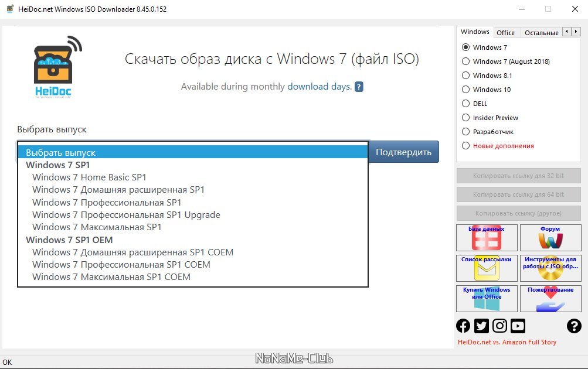
Task: Open HeiDoc.net vs. Amazon Full Story link
Action: (507, 342)
